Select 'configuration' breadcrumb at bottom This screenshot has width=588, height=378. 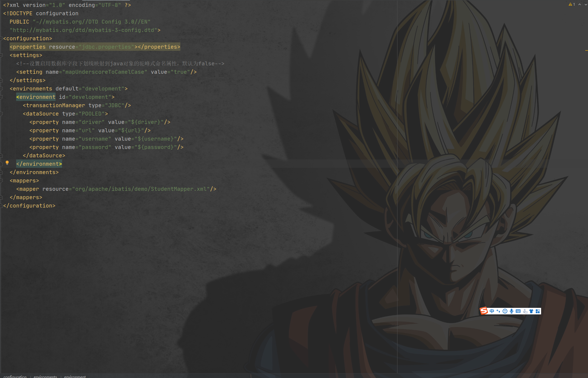[15, 376]
